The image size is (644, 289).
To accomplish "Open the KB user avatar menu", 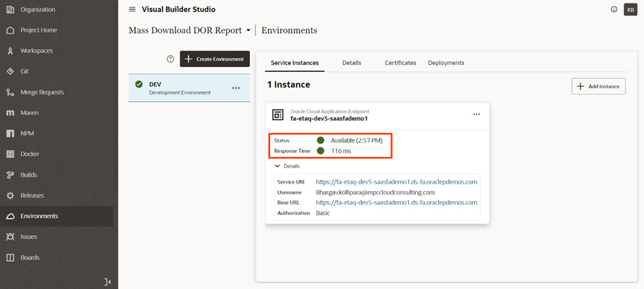I will click(630, 10).
